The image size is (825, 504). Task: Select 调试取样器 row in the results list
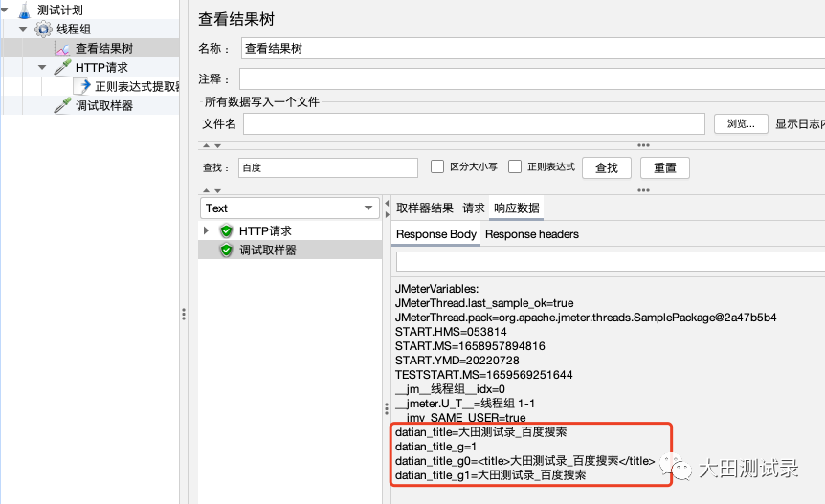pyautogui.click(x=290, y=251)
